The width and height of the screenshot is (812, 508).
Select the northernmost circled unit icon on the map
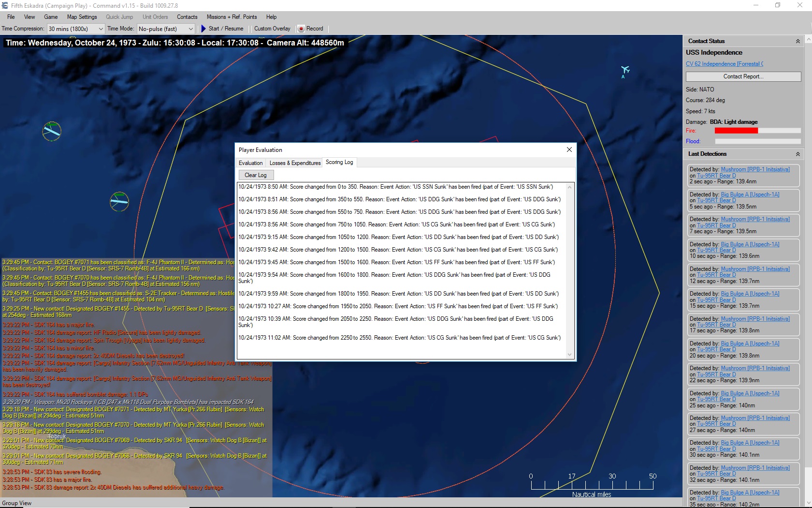(52, 131)
